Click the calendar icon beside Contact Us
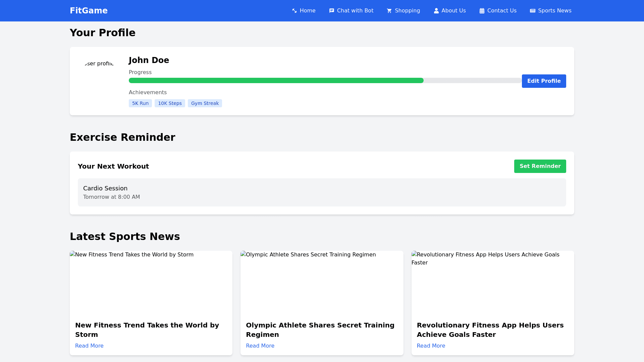The width and height of the screenshot is (644, 362). pyautogui.click(x=482, y=11)
